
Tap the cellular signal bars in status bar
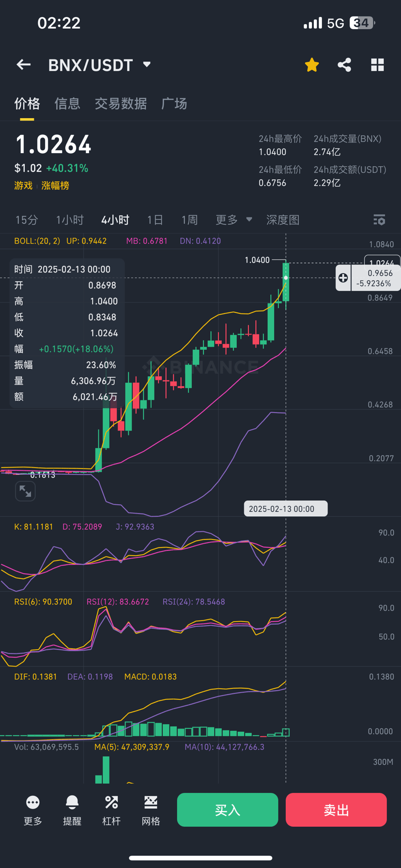point(312,23)
